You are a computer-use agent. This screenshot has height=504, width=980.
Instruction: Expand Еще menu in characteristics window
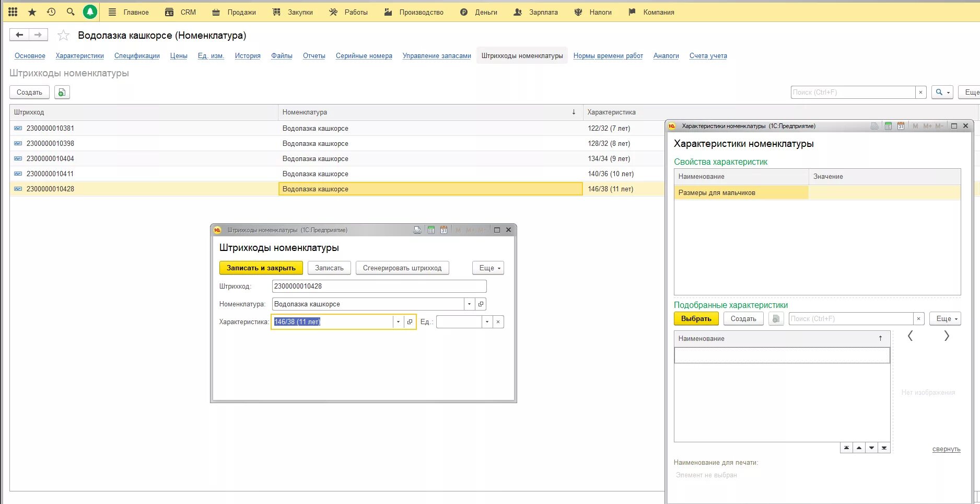pyautogui.click(x=945, y=319)
